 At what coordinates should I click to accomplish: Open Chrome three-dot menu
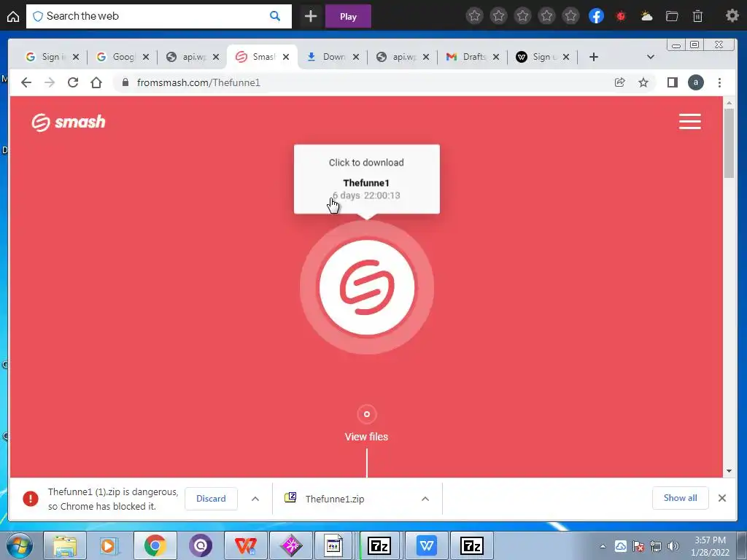coord(719,82)
